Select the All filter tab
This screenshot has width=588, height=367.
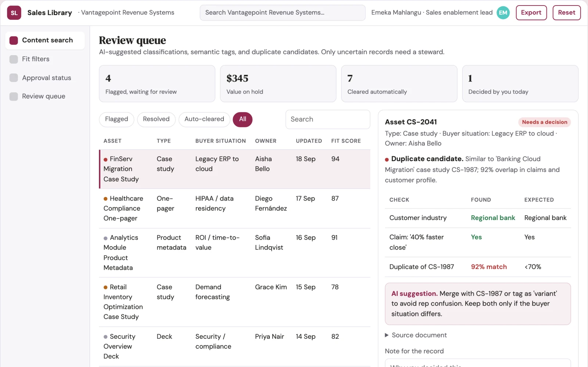(243, 119)
